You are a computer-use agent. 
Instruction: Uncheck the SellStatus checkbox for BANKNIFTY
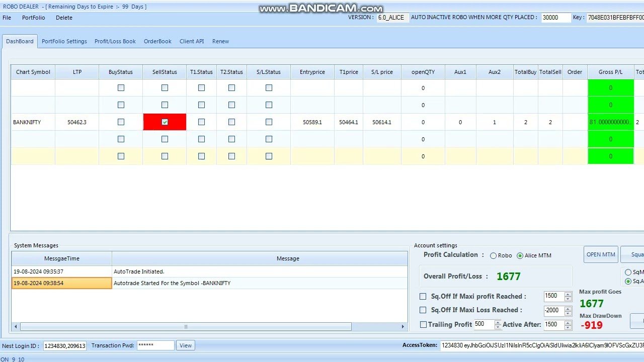click(165, 122)
